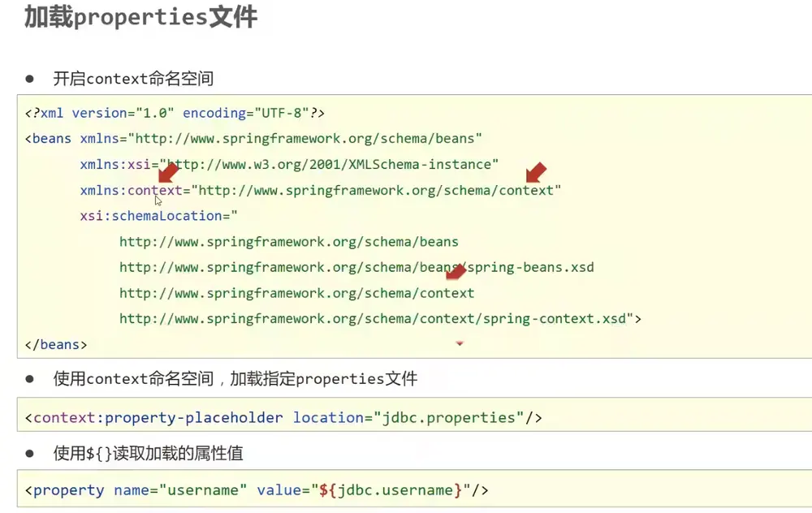Select the URL ending in spring-beans.xsd
Image resolution: width=812 pixels, height=513 pixels.
pyautogui.click(x=356, y=268)
